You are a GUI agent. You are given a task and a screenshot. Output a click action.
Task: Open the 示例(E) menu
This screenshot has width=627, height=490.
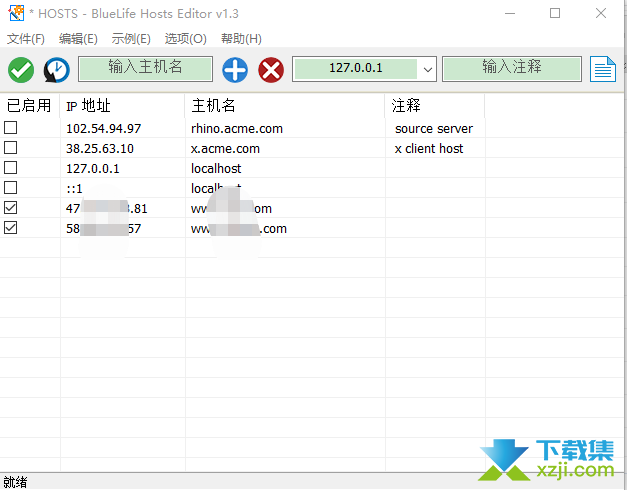tap(131, 39)
